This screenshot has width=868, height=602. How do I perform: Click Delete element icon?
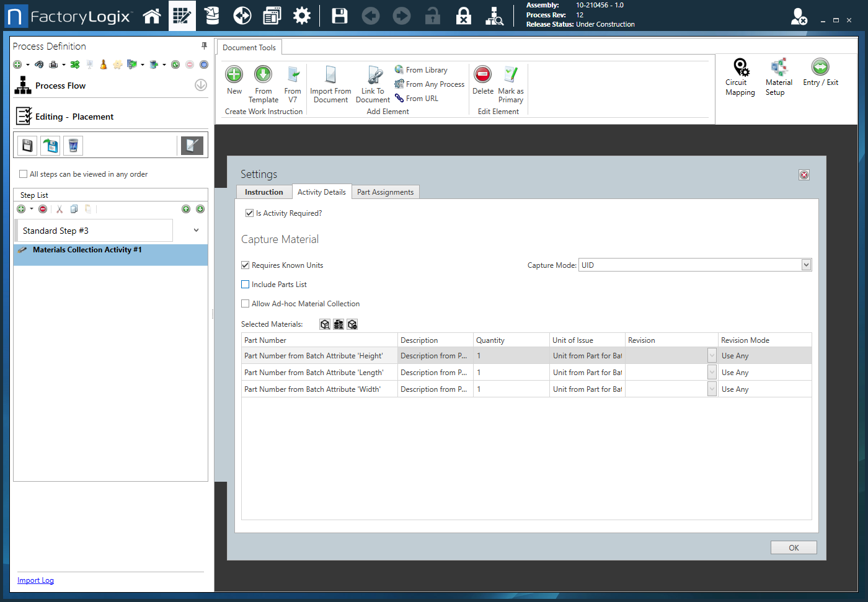(482, 75)
